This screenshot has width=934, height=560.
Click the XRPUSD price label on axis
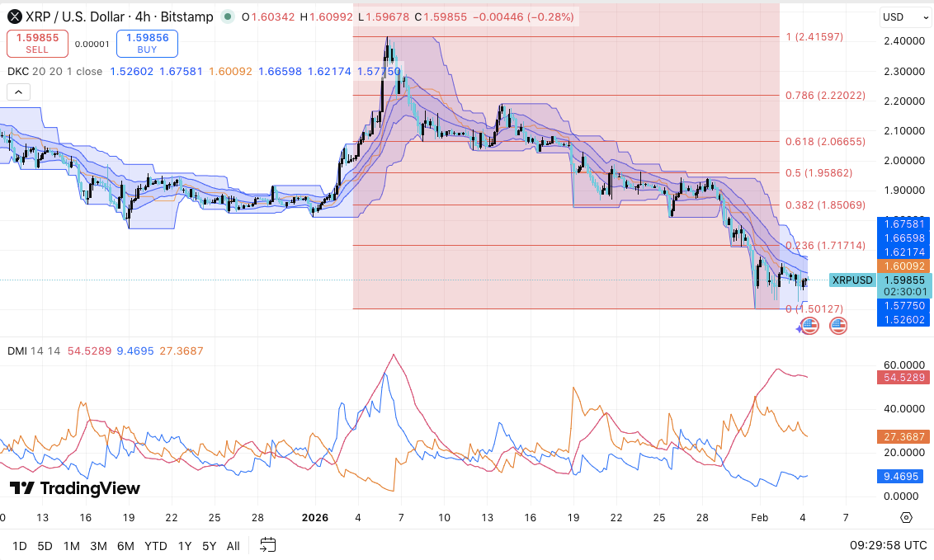point(851,280)
